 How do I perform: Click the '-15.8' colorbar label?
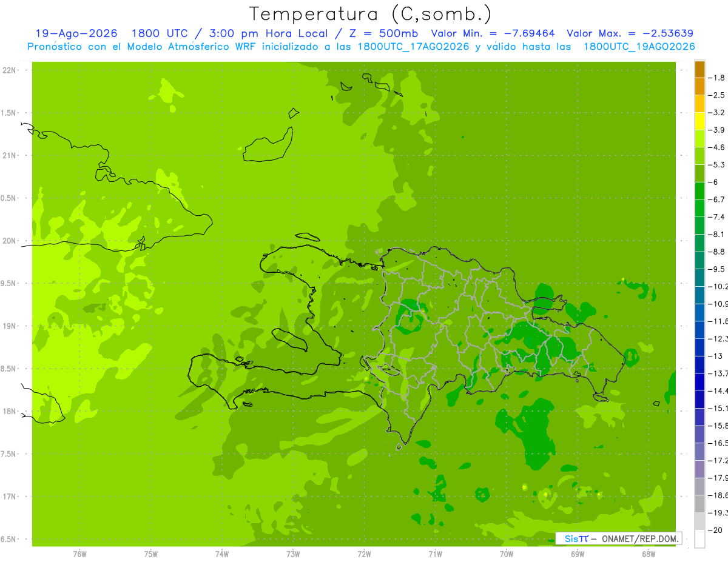pyautogui.click(x=718, y=426)
